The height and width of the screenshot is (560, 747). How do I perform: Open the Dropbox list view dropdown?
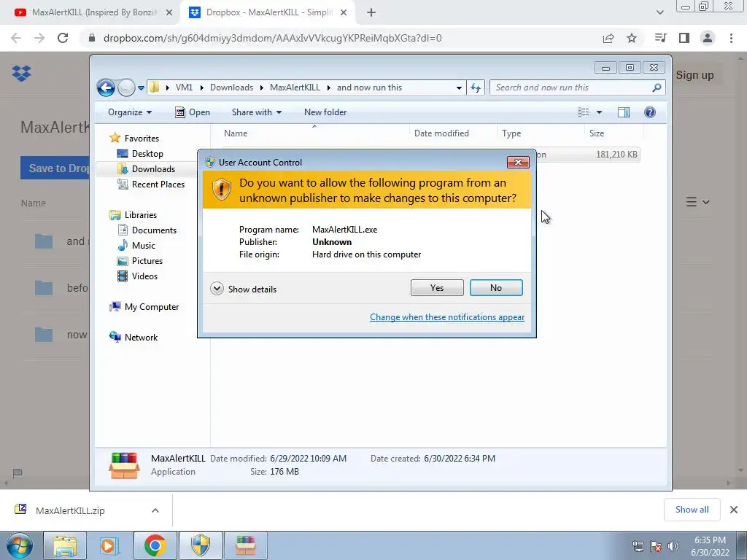(698, 203)
